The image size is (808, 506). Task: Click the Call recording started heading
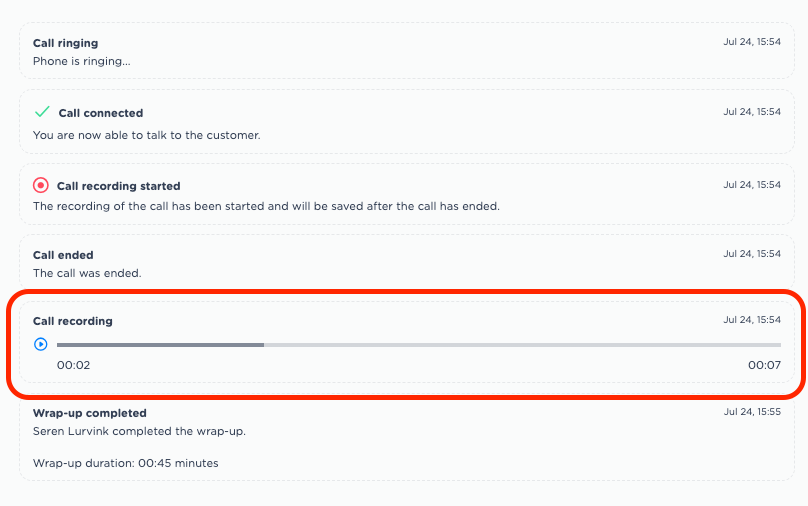119,186
